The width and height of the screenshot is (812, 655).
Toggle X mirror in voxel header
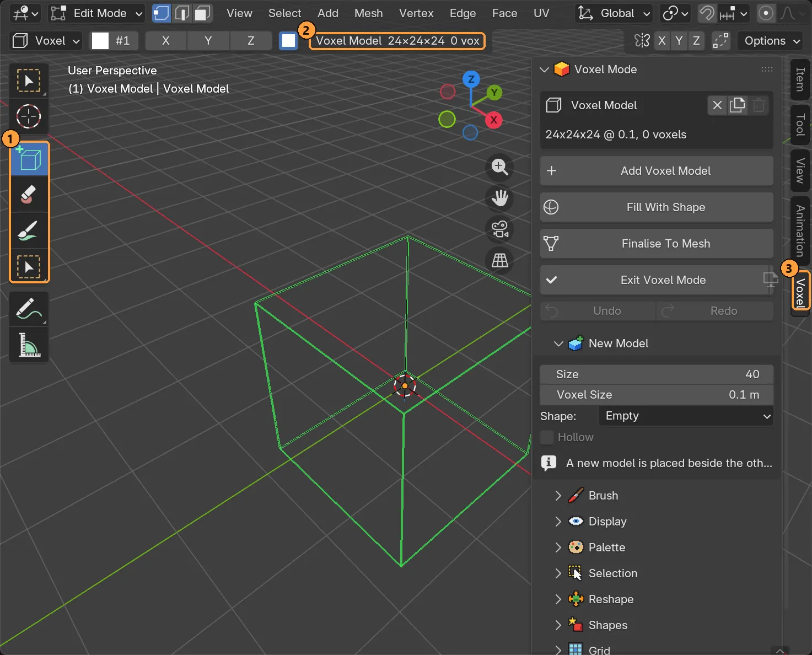[166, 41]
